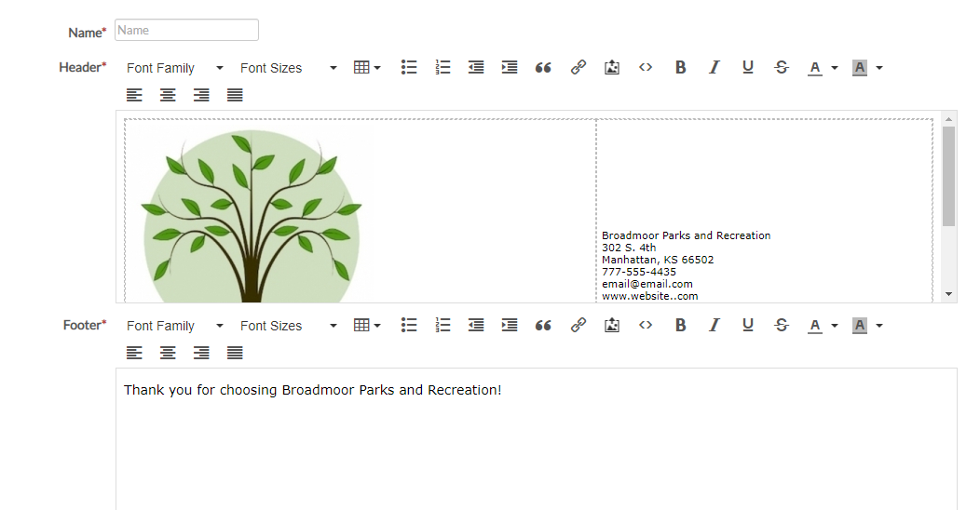
Task: Align center in Footer toolbar
Action: 168,353
